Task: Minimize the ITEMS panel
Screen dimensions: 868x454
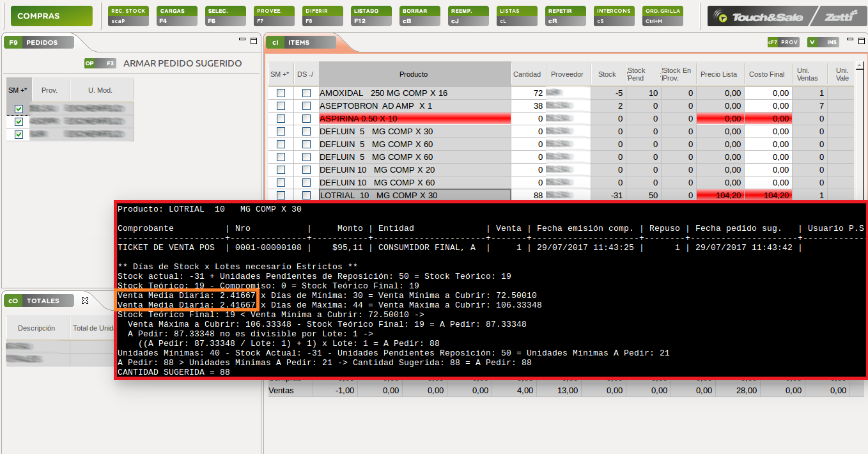Action: (849, 40)
